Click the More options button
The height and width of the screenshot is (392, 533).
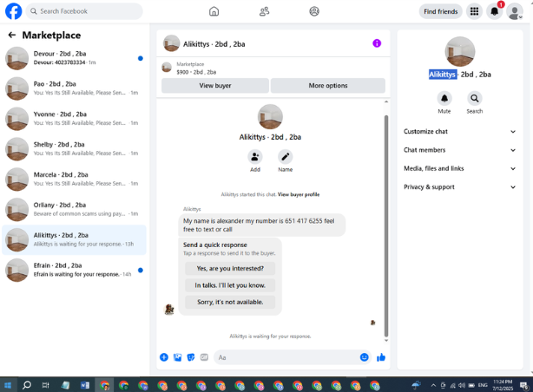pos(328,86)
